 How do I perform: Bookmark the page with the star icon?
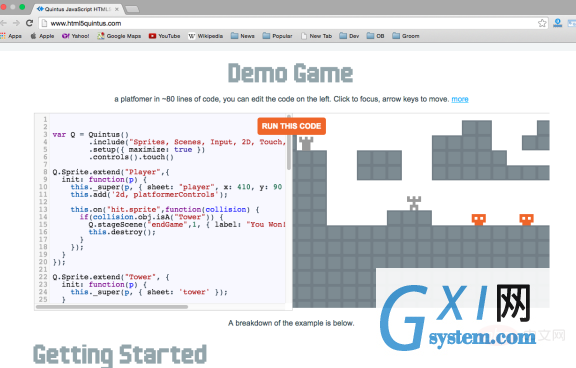pos(542,23)
